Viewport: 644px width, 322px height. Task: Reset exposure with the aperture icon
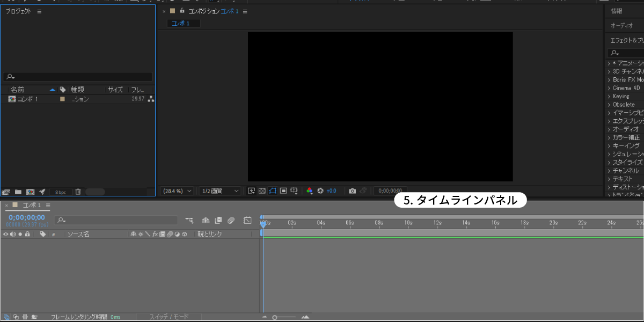(320, 191)
